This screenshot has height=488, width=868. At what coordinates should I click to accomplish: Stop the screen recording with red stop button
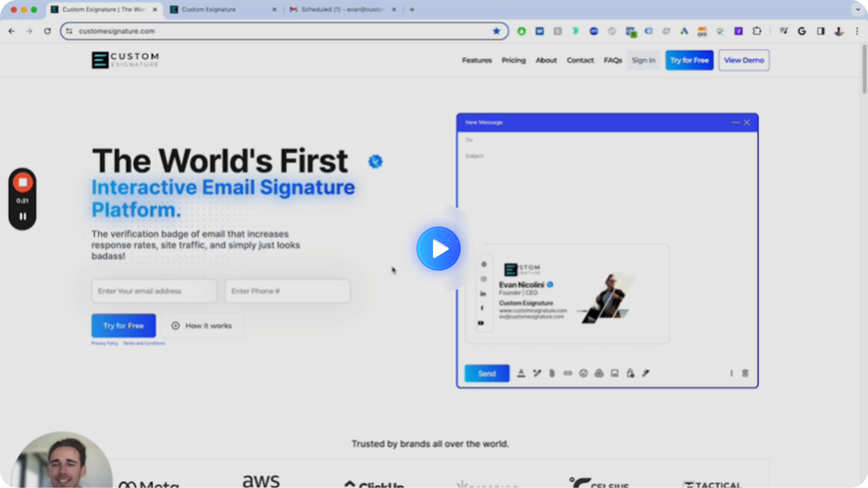(x=22, y=183)
